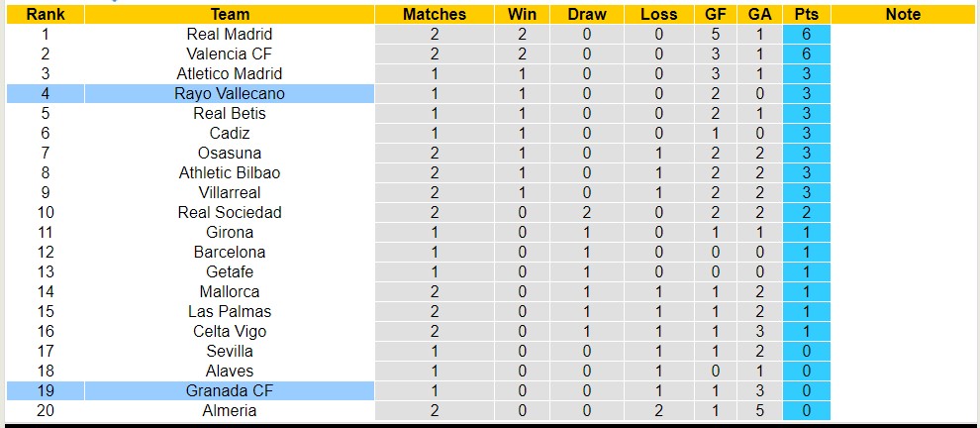The width and height of the screenshot is (980, 428).
Task: Select the highlighted Rayo Vallecano row
Action: tap(230, 93)
